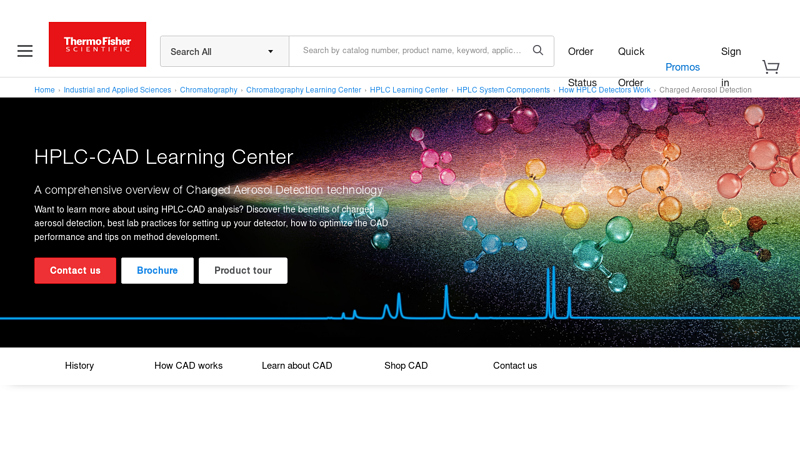Open Order Status
Image resolution: width=800 pixels, height=450 pixels.
[x=582, y=67]
